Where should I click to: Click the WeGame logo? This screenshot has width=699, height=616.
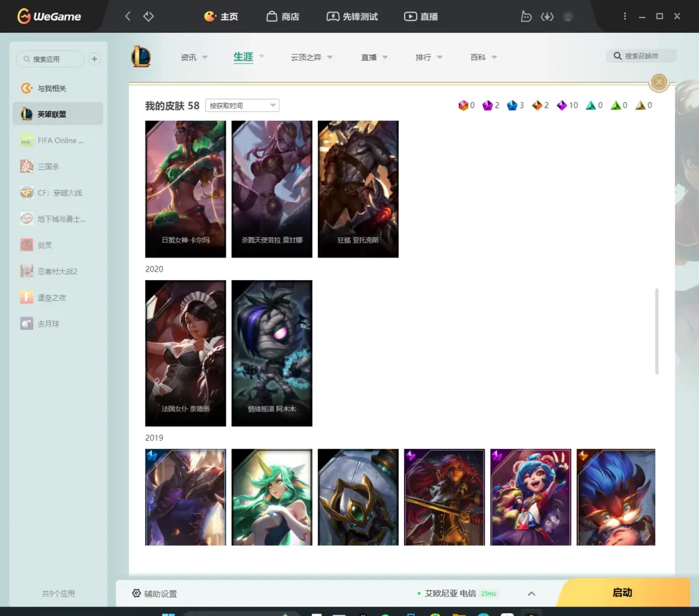[x=49, y=16]
